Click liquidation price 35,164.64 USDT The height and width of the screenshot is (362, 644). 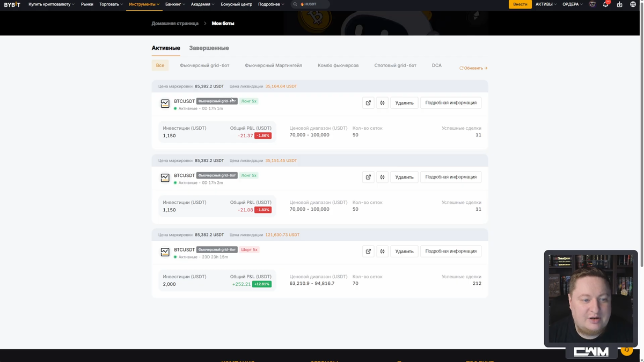281,86
